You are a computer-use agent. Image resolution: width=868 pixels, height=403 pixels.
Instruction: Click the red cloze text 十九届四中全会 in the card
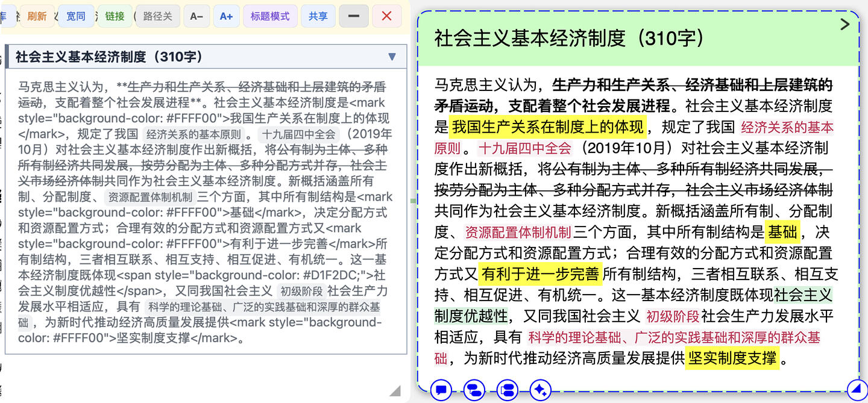point(524,148)
